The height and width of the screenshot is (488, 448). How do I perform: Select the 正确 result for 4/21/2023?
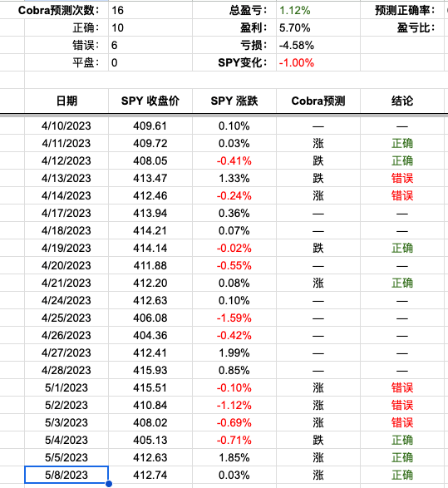click(402, 283)
